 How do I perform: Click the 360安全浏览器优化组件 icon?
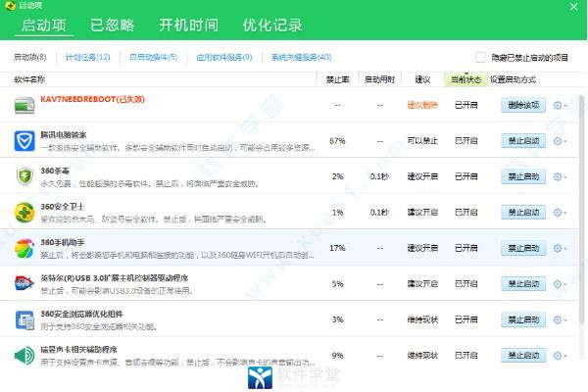click(24, 319)
